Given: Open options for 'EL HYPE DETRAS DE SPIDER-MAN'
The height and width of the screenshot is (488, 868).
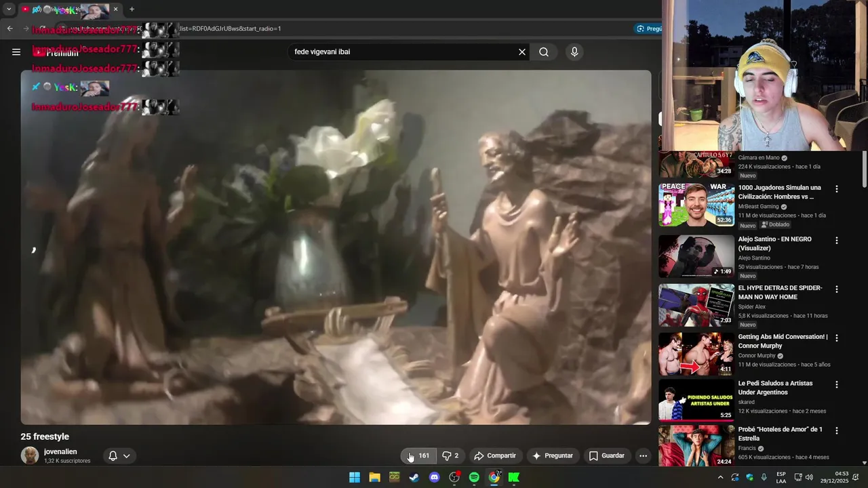Looking at the screenshot, I should pos(836,289).
